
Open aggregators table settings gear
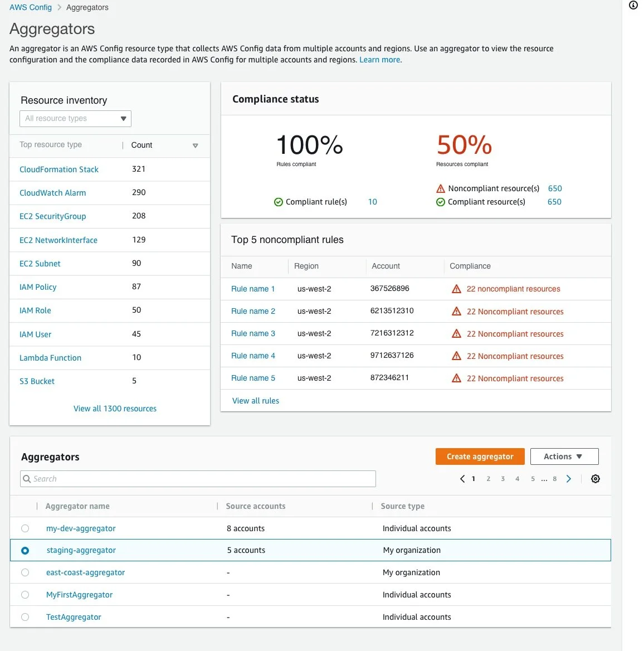(x=595, y=479)
